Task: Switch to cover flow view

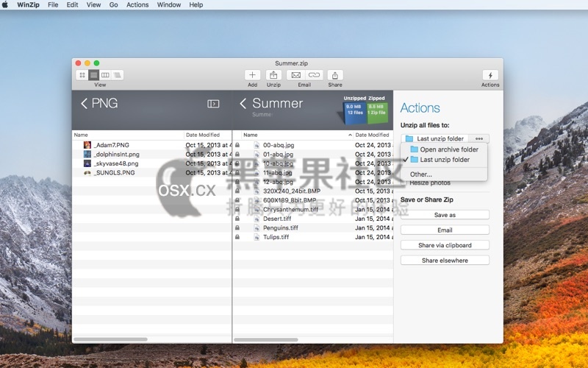Action: pos(118,75)
